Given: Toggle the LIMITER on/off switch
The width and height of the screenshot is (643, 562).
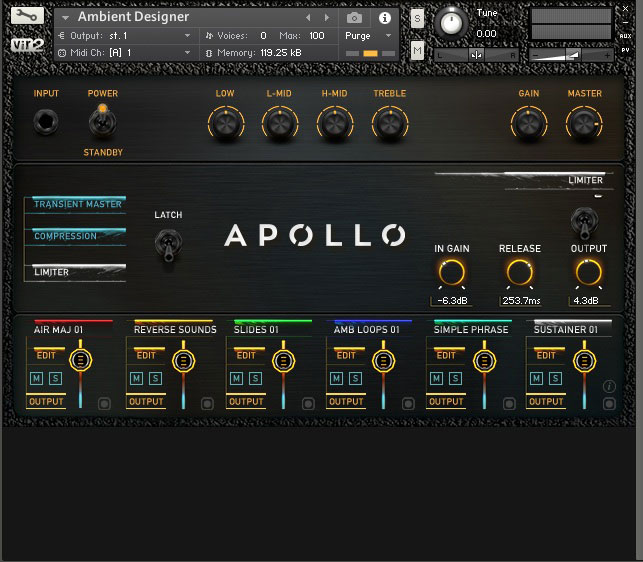Looking at the screenshot, I should (584, 223).
